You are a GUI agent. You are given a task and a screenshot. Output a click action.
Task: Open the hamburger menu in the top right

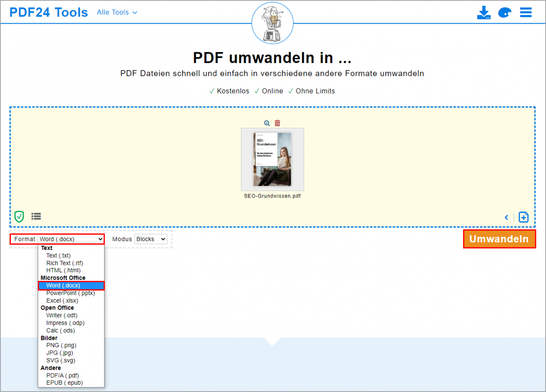pos(526,12)
